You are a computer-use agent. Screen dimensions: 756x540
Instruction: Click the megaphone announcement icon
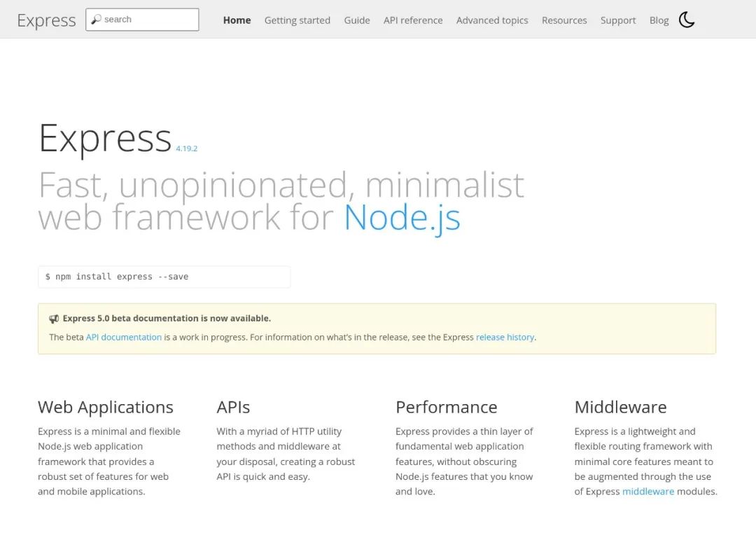tap(54, 319)
